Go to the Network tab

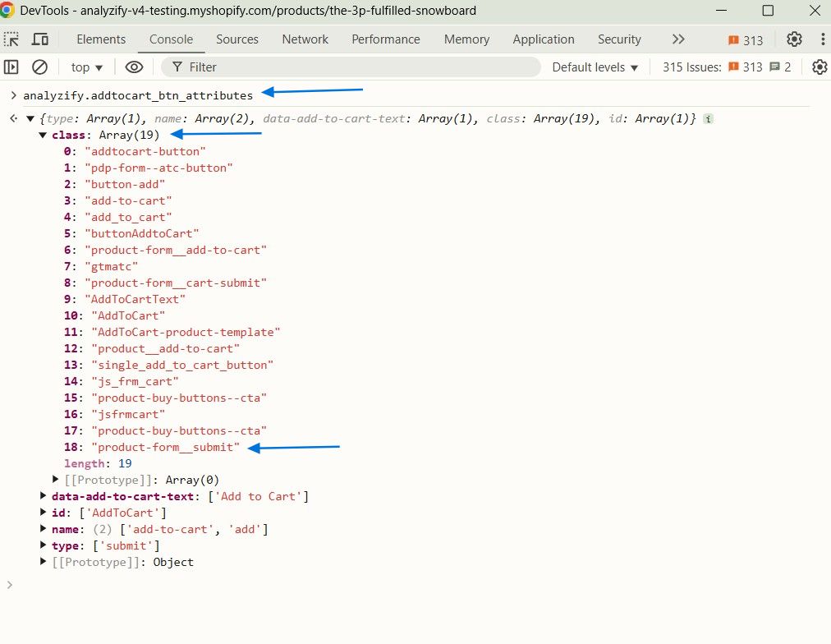pos(305,39)
